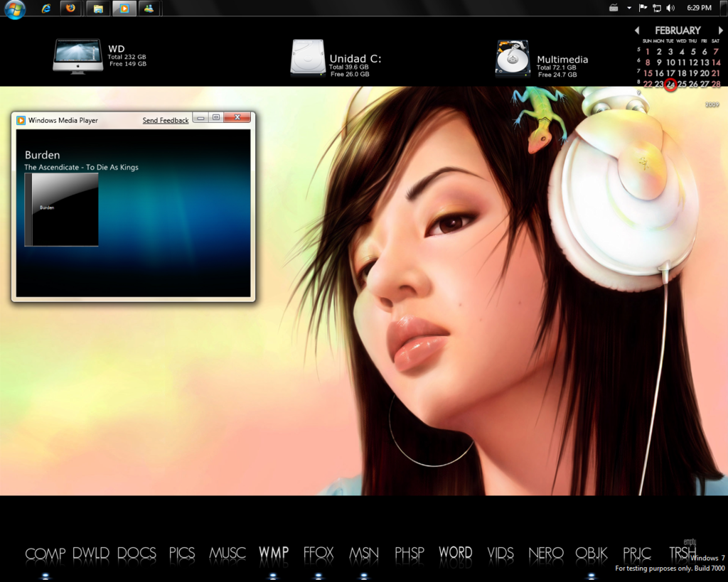The width and height of the screenshot is (728, 582).
Task: Go to next month in calendar
Action: (721, 31)
